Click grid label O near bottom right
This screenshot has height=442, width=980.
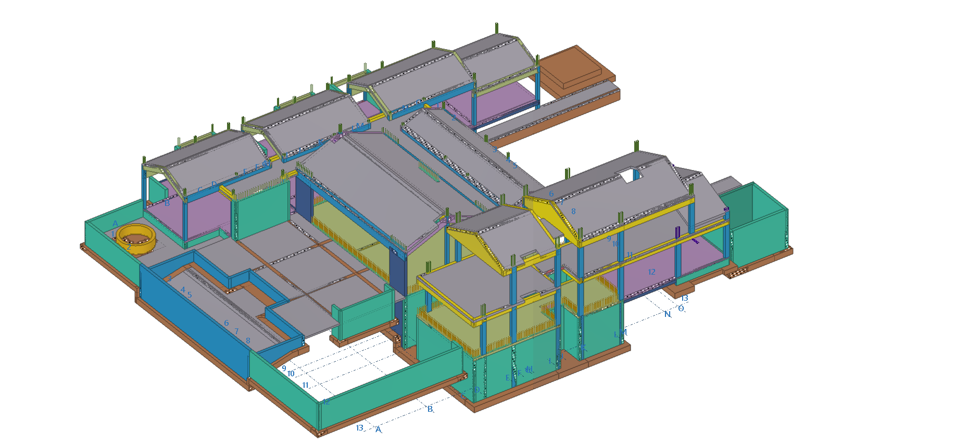[681, 309]
